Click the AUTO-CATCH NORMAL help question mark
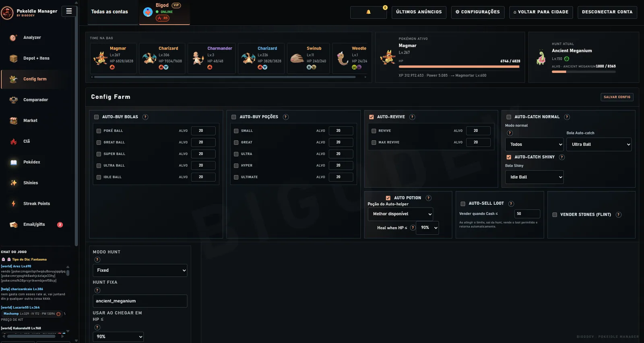The height and width of the screenshot is (343, 644). coord(567,117)
